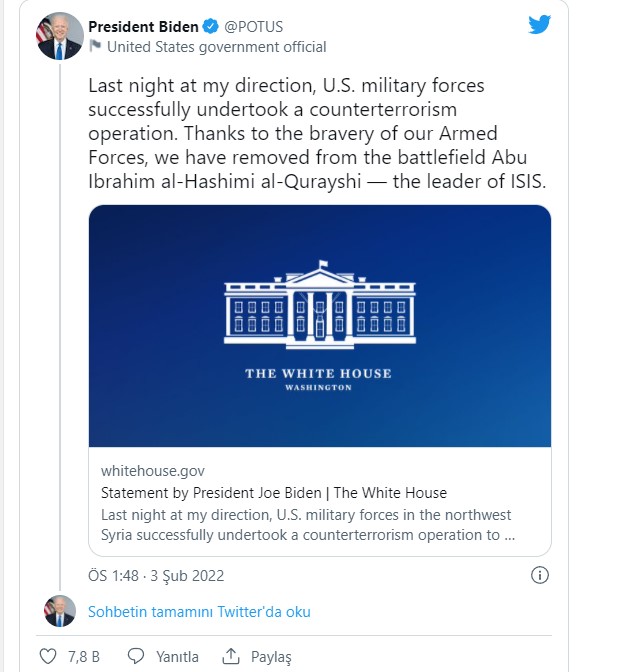Click the small avatar beside conversation link
This screenshot has width=633, height=672.
tap(59, 611)
